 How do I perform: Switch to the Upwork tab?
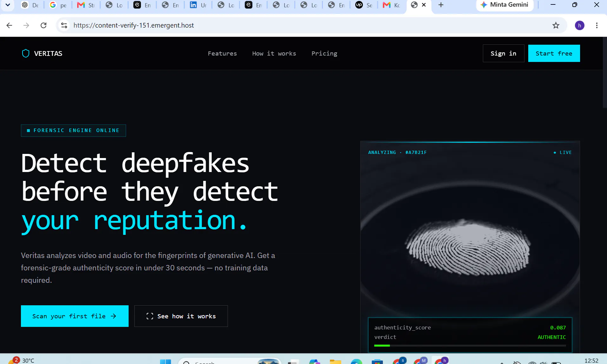pyautogui.click(x=364, y=5)
